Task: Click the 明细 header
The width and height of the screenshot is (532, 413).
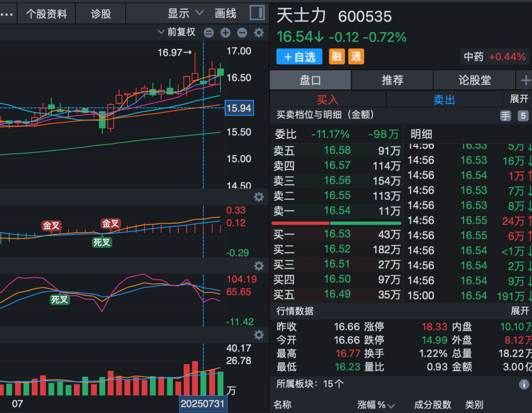Action: click(x=421, y=134)
